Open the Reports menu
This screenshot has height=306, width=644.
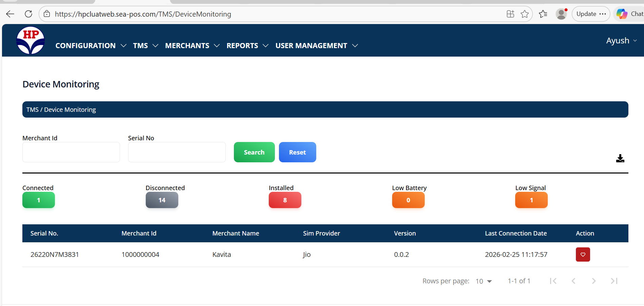(x=247, y=45)
